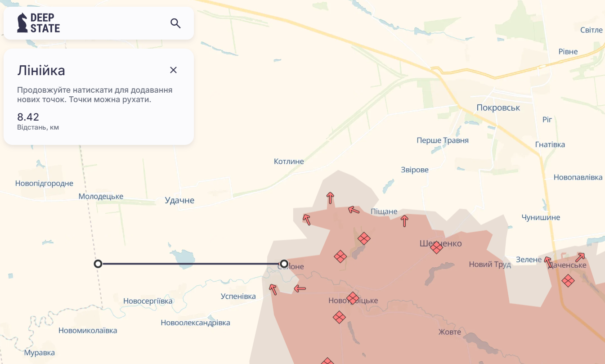This screenshot has width=605, height=364.
Task: Click the ruler endpoint at Солоне
Action: coord(284,263)
